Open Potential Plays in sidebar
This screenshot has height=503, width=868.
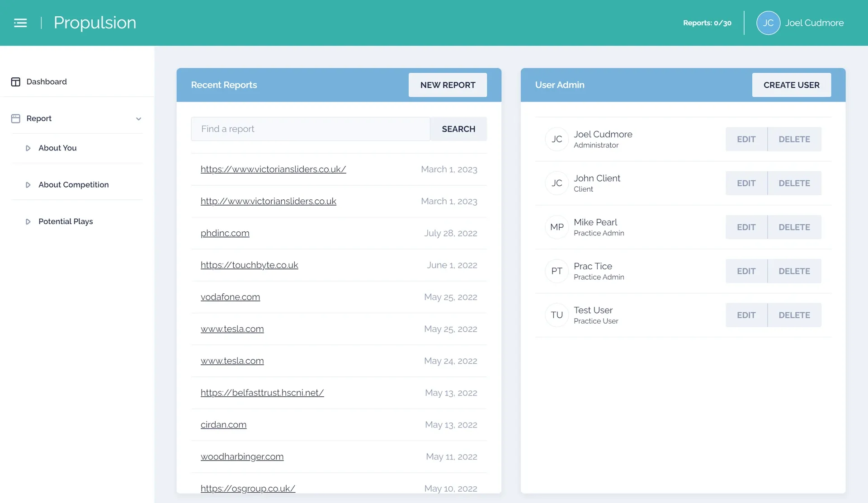(x=66, y=221)
